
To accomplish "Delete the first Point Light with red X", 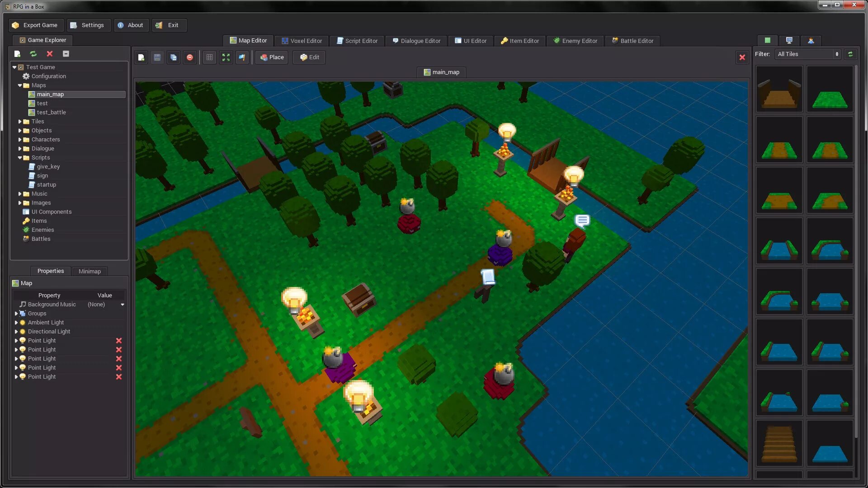I will click(118, 341).
